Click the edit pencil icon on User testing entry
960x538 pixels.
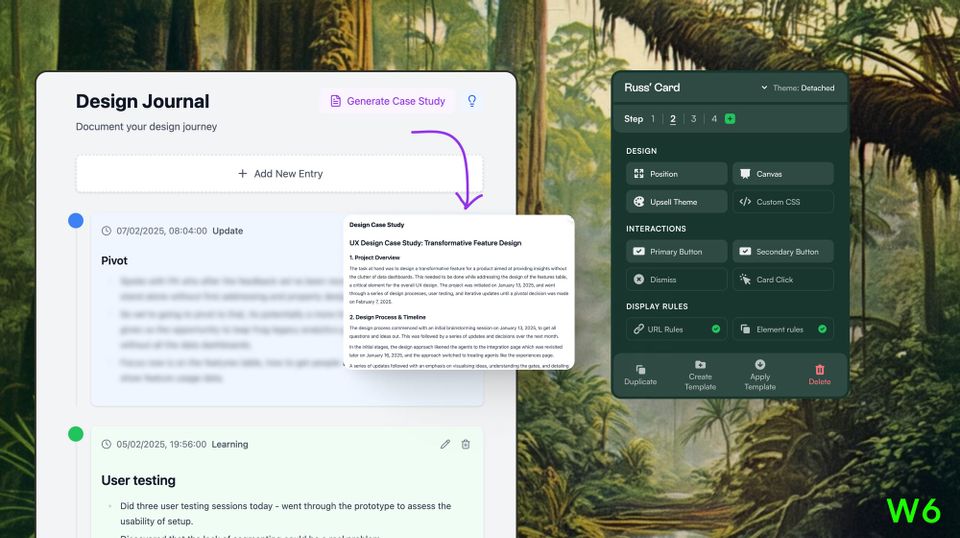[445, 444]
